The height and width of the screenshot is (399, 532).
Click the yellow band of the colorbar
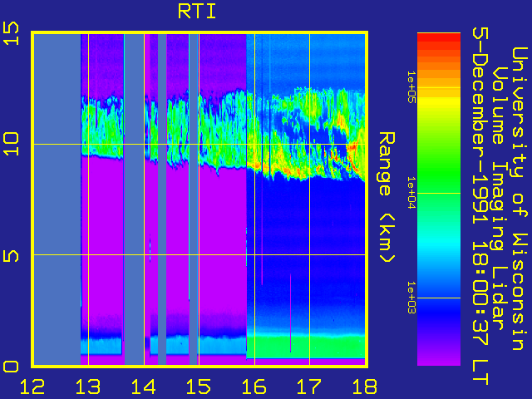(439, 101)
